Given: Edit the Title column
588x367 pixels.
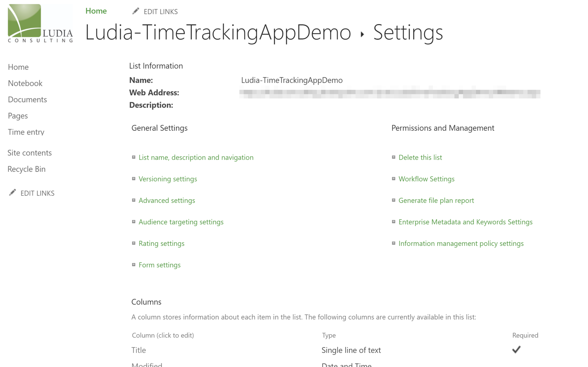Looking at the screenshot, I should [x=138, y=350].
